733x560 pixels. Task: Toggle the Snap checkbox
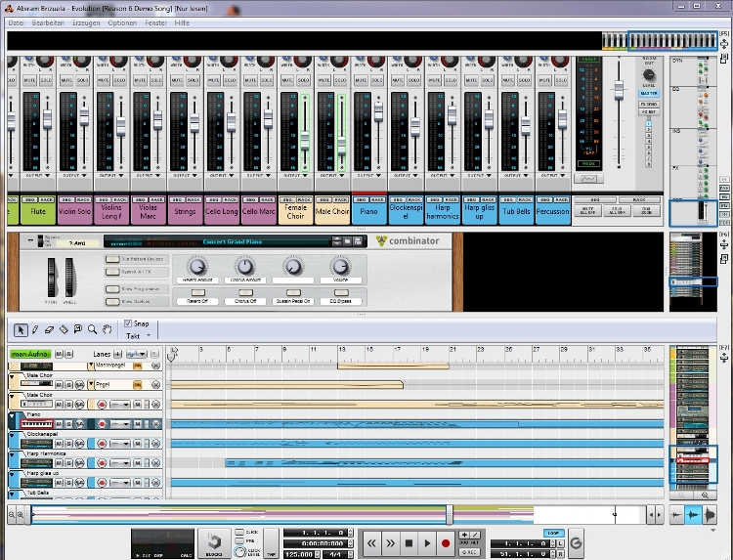click(x=128, y=323)
